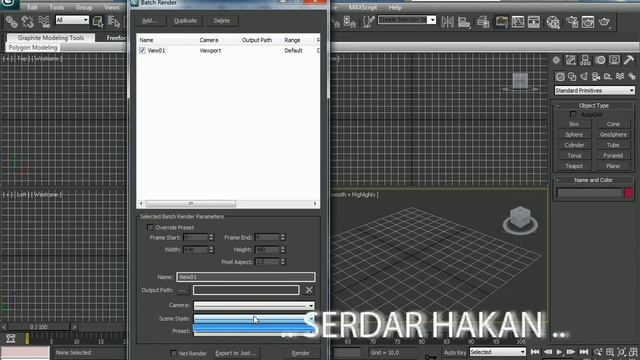Open the Tools menu
Screen dimensions: 640x360
point(56,7)
